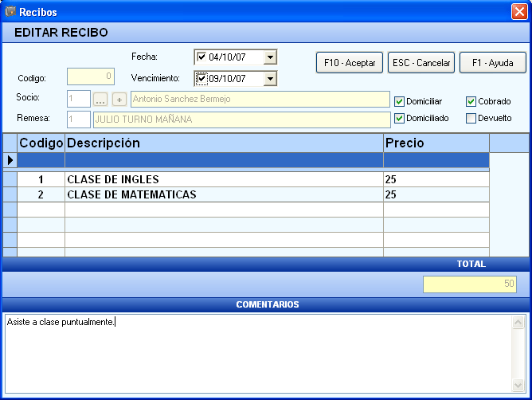Click the current row arrow indicator

click(x=10, y=160)
